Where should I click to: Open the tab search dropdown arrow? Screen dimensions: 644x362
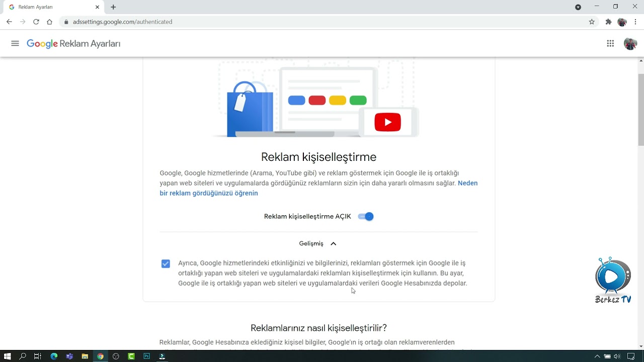tap(578, 7)
